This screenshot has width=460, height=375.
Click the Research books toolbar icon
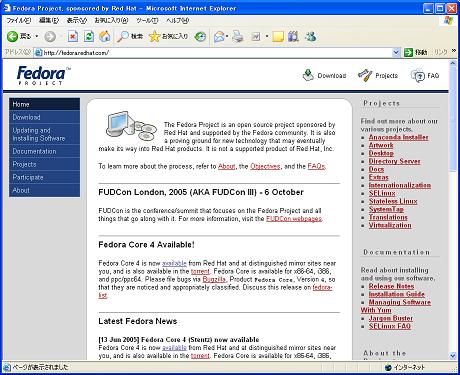(293, 36)
